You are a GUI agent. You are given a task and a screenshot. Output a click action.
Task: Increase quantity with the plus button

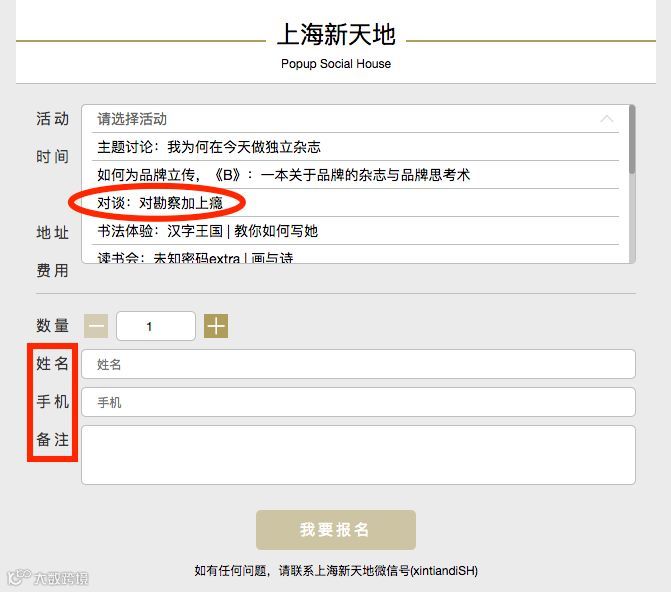coord(216,326)
